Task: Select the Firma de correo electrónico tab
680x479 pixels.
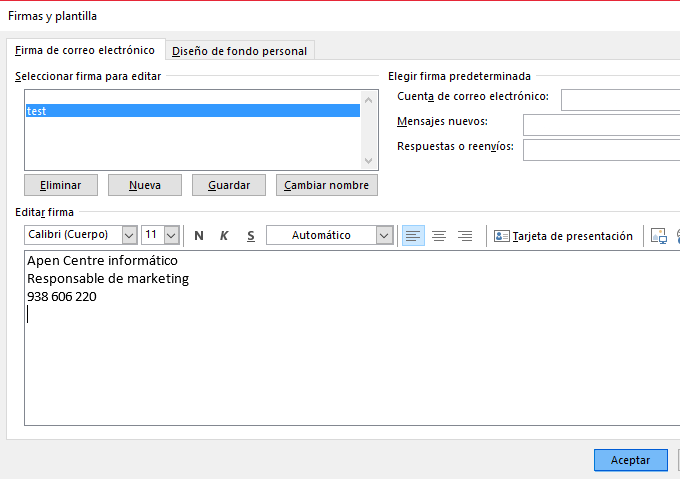Action: pyautogui.click(x=85, y=50)
